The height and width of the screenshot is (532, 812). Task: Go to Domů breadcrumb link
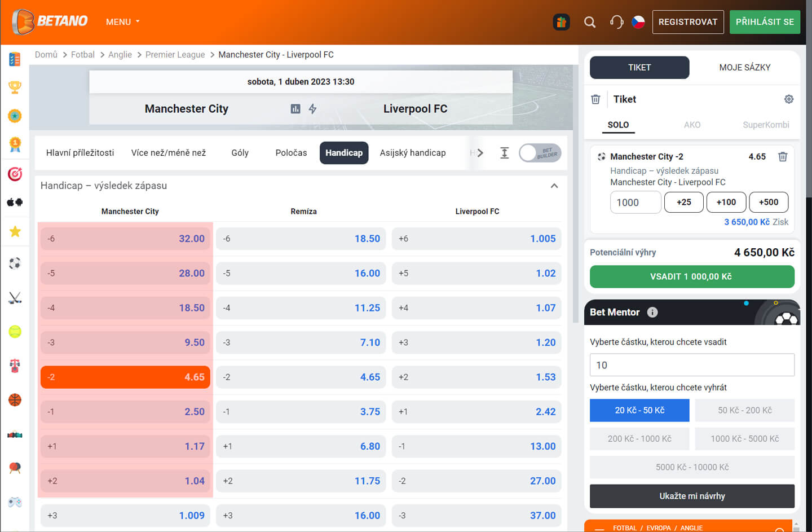(x=46, y=55)
